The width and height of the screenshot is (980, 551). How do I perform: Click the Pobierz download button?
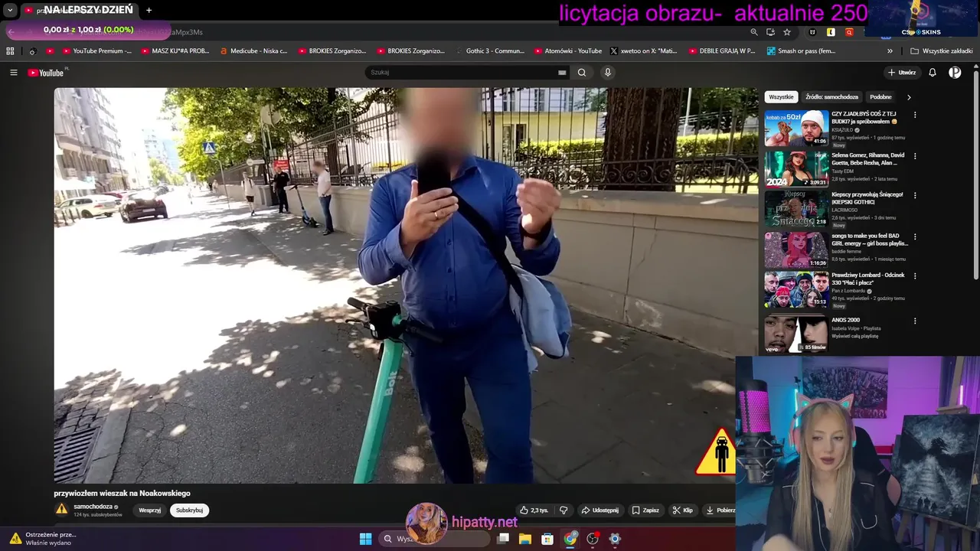pyautogui.click(x=720, y=510)
